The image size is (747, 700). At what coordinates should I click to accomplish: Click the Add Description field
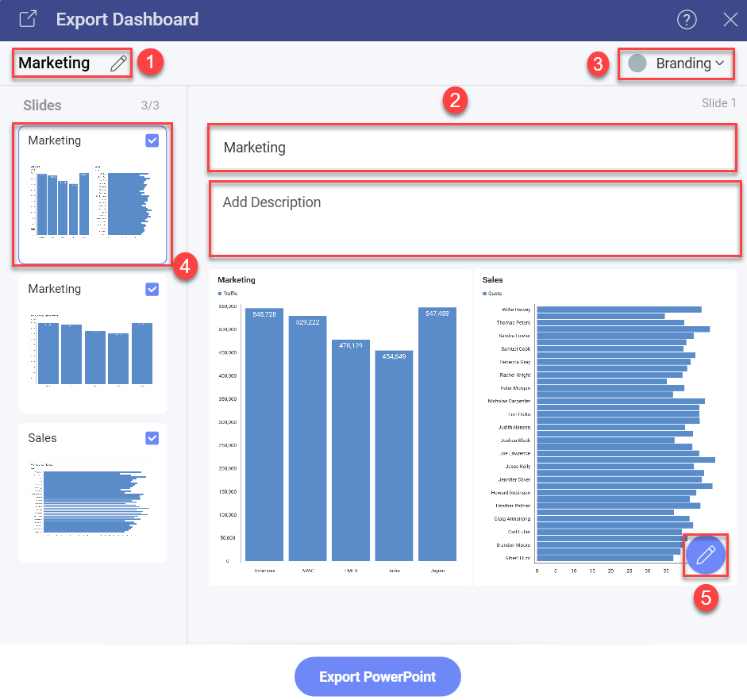click(x=475, y=218)
